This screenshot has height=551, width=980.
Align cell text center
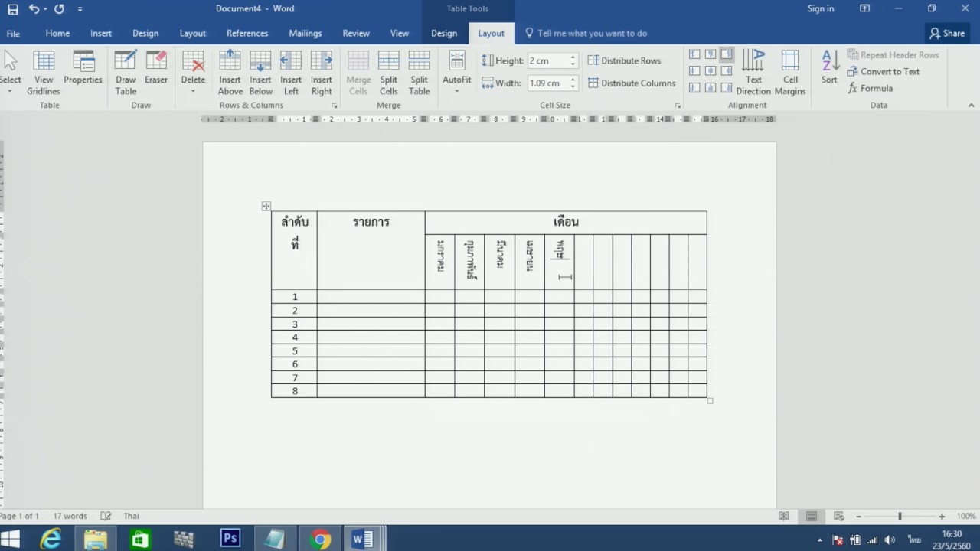pyautogui.click(x=710, y=70)
